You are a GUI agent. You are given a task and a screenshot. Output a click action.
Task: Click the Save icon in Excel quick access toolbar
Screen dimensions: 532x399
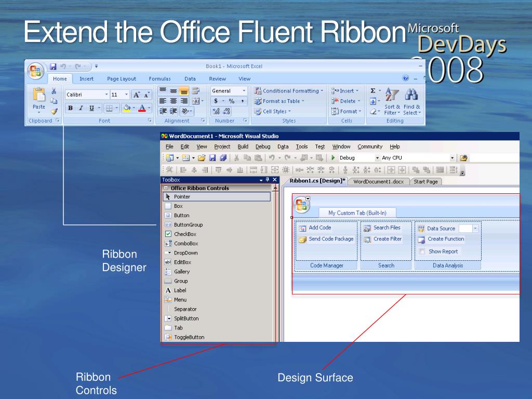point(53,66)
